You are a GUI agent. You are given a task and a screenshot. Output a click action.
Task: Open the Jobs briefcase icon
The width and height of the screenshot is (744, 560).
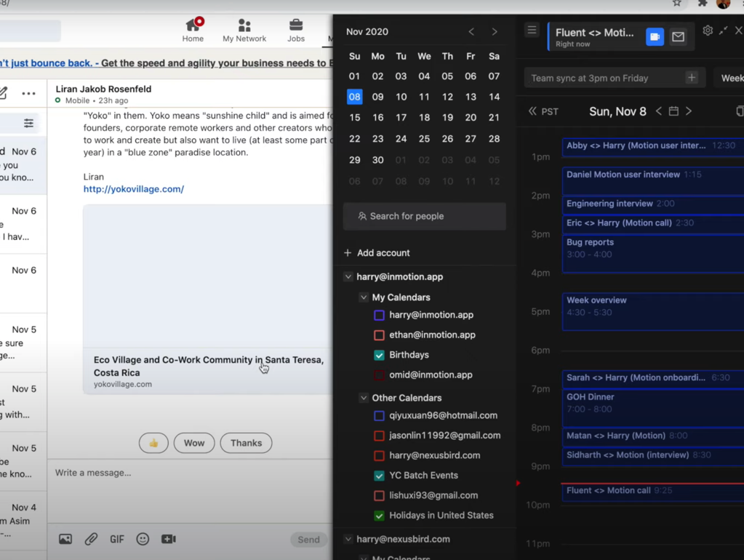click(x=295, y=31)
